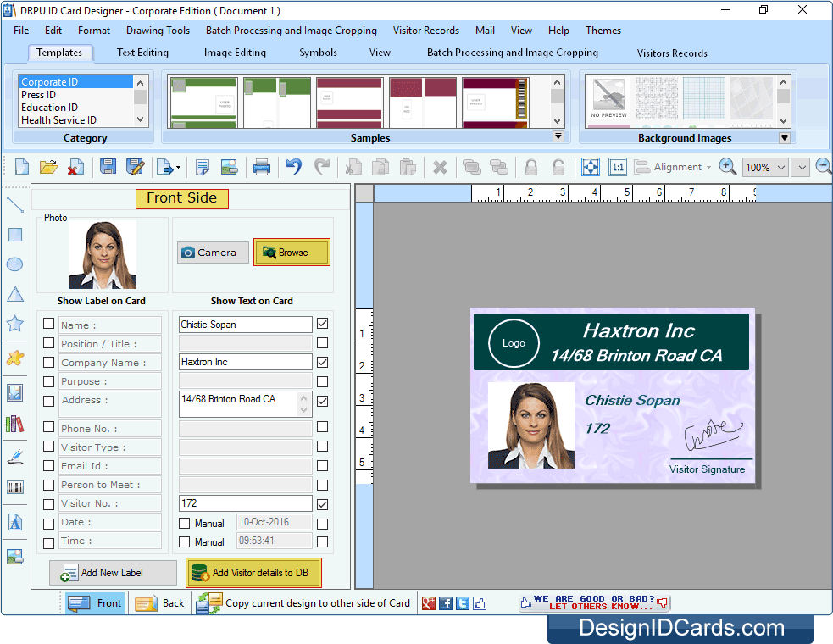
Task: Share on Twitter icon
Action: (x=463, y=603)
